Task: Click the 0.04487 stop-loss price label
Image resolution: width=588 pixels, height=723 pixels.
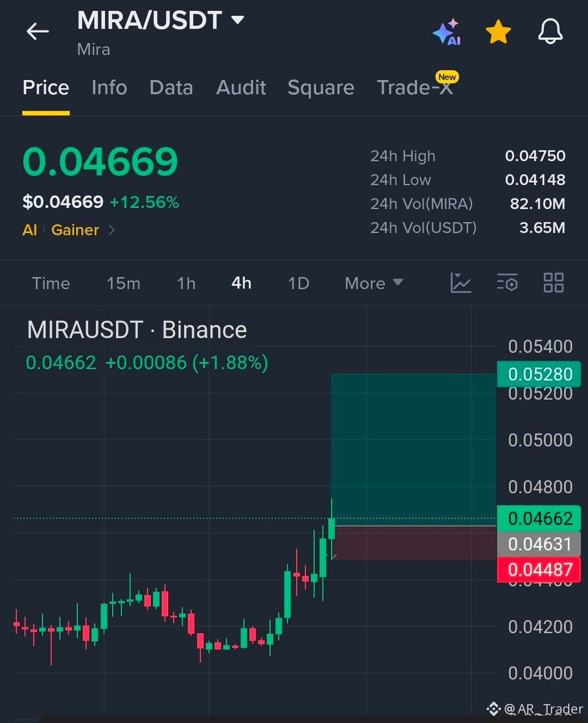Action: click(539, 569)
